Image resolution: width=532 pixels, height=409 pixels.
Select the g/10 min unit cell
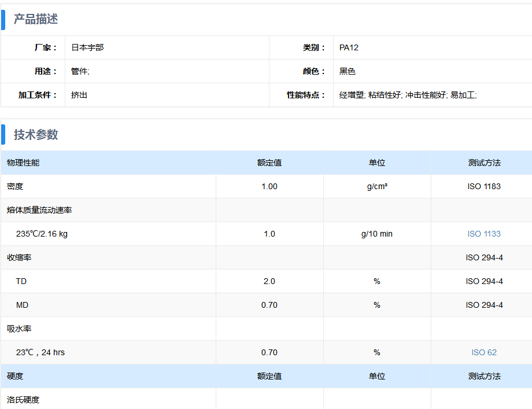pyautogui.click(x=377, y=234)
